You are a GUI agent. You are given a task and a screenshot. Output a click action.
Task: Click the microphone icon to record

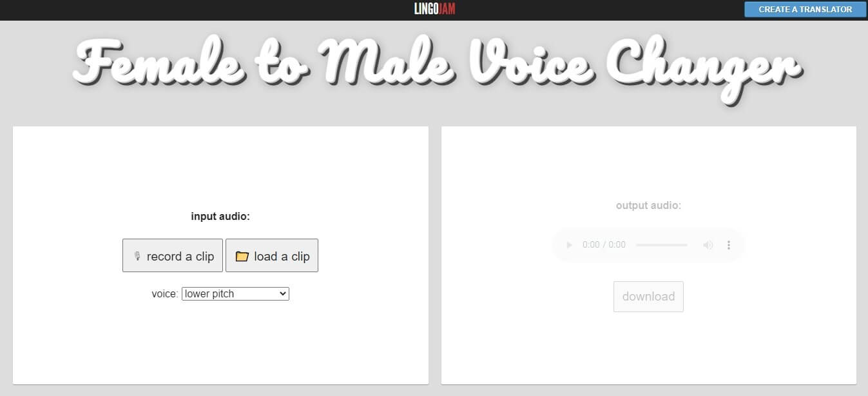click(x=137, y=256)
